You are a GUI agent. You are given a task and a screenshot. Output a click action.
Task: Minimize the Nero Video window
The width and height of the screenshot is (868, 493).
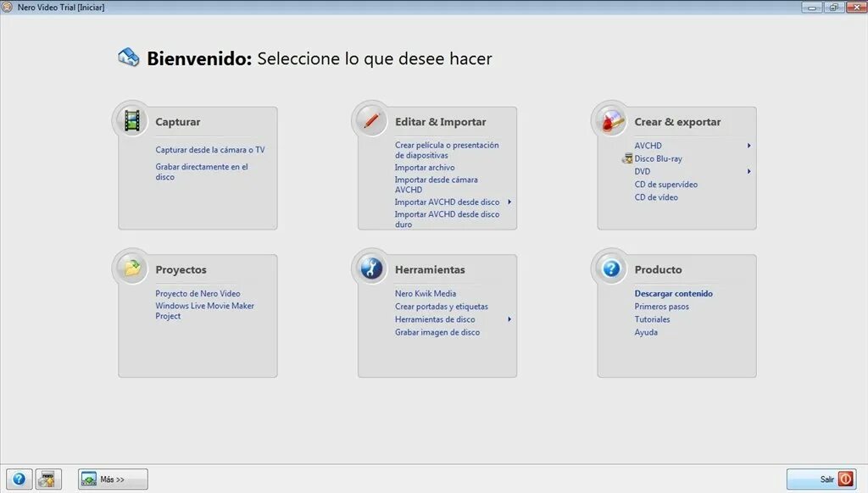click(x=811, y=7)
